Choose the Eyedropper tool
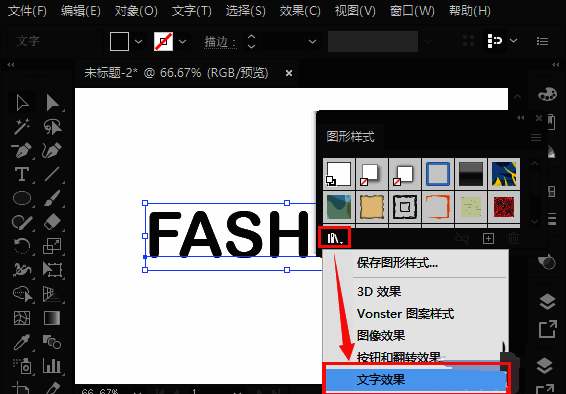This screenshot has width=566, height=394. point(22,342)
